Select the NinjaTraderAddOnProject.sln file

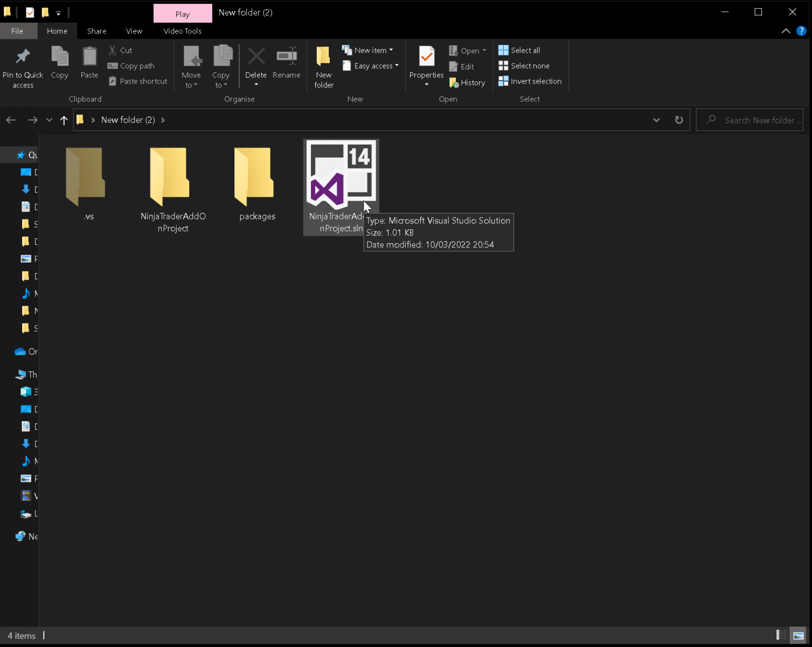click(341, 188)
